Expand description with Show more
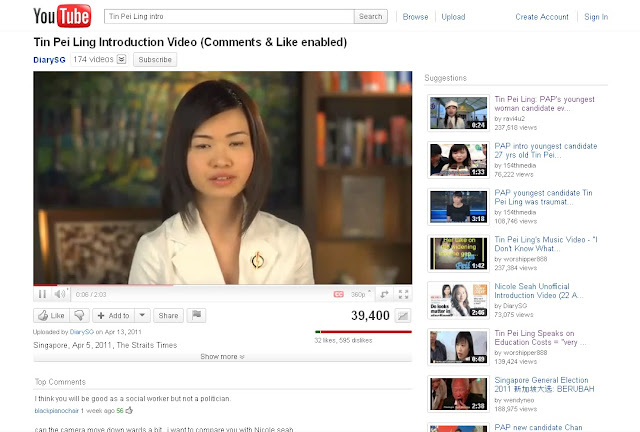 click(x=222, y=356)
